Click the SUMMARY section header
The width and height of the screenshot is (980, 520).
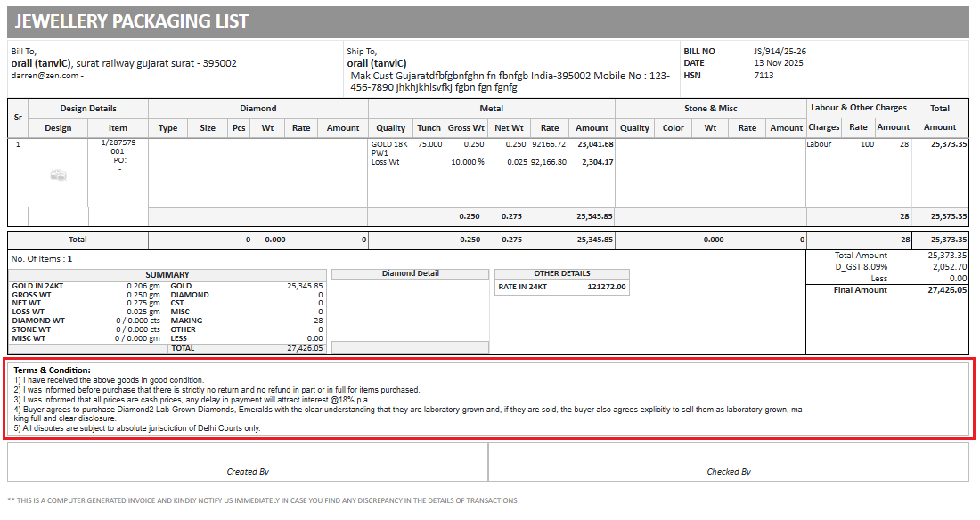point(167,275)
